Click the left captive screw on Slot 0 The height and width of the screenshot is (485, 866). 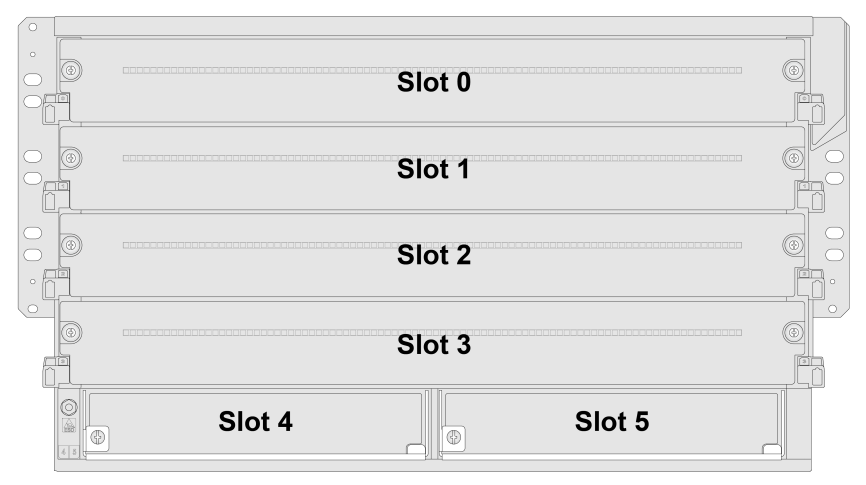click(x=71, y=71)
